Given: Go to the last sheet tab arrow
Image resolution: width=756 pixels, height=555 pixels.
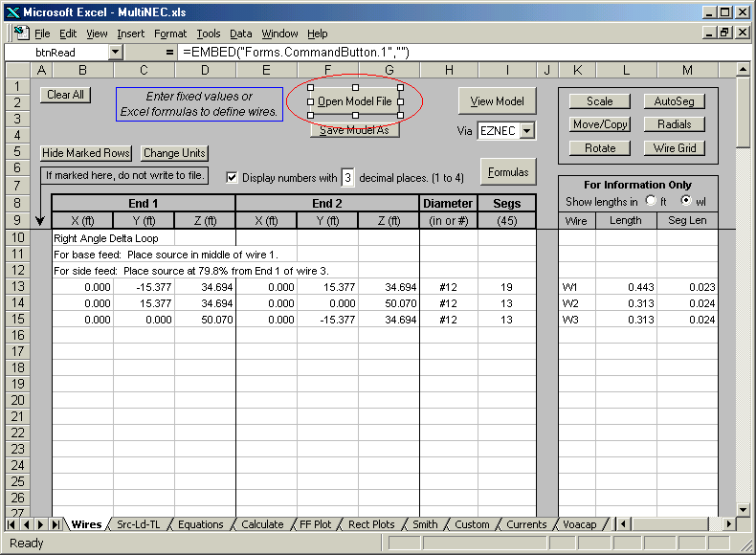Looking at the screenshot, I should click(x=56, y=524).
